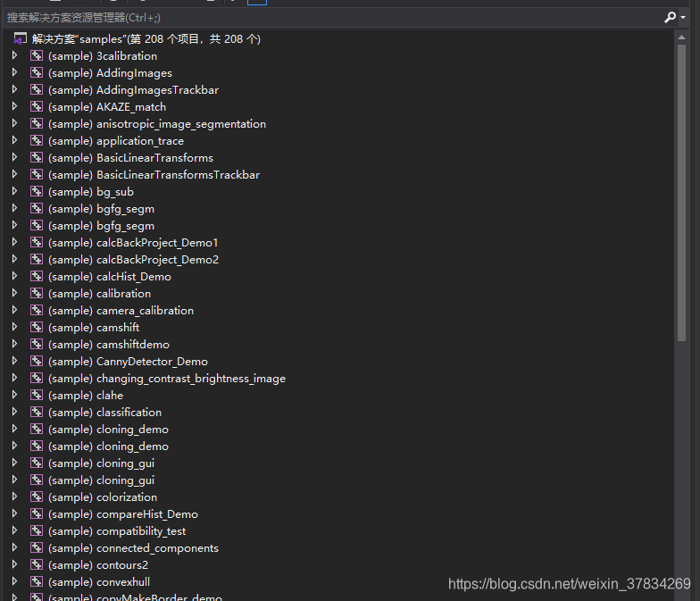Screen dimensions: 700x601
Task: Select the solution 'samples' root node text
Action: (x=146, y=39)
